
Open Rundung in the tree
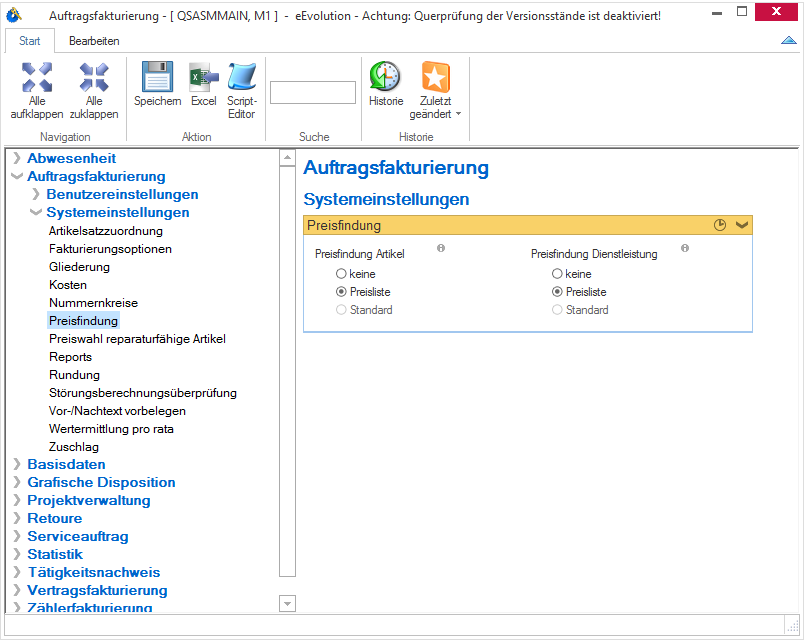pyautogui.click(x=74, y=375)
